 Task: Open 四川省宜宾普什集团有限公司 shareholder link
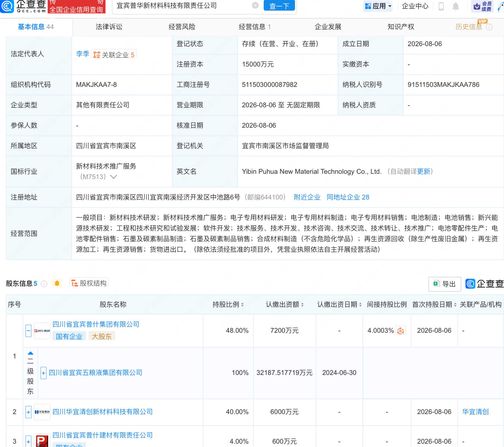click(96, 324)
